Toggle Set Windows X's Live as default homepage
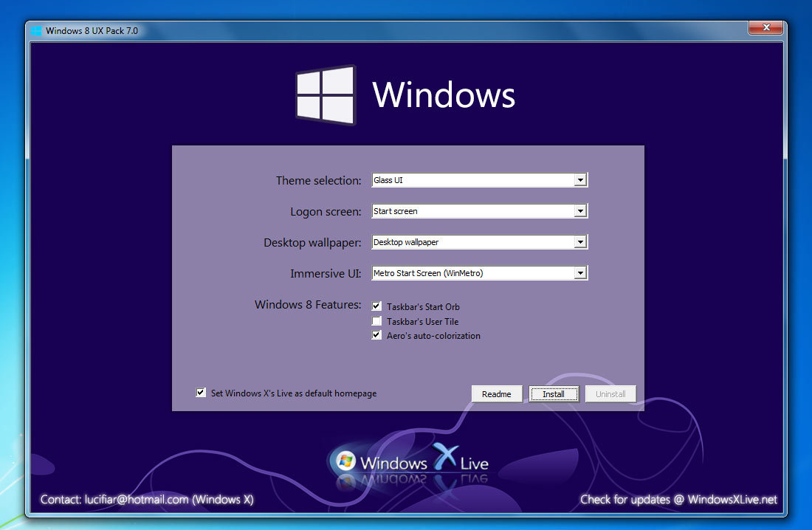The width and height of the screenshot is (812, 530). (x=201, y=393)
